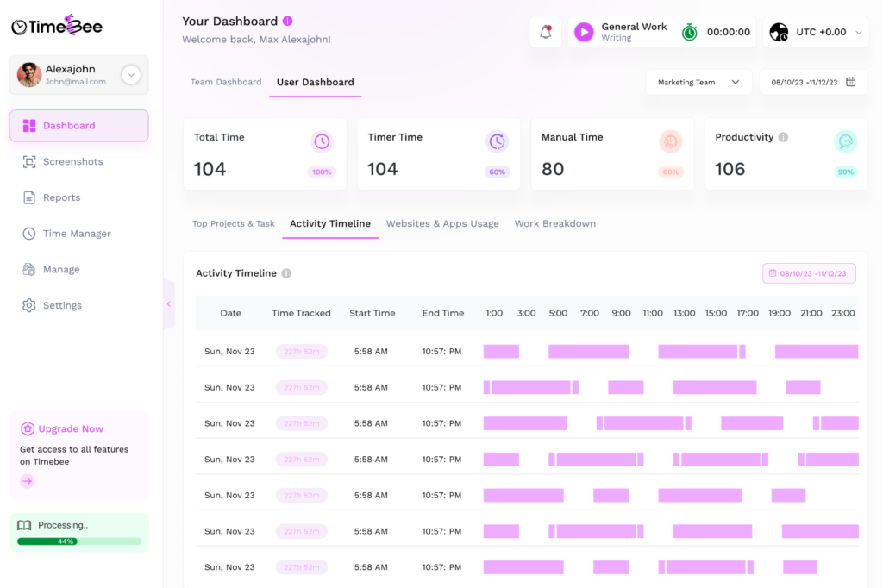This screenshot has width=883, height=588.
Task: Click the Productivity card icon
Action: point(845,141)
